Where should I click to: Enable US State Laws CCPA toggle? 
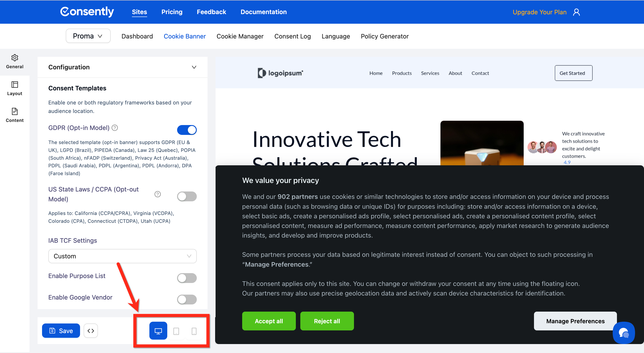[187, 196]
